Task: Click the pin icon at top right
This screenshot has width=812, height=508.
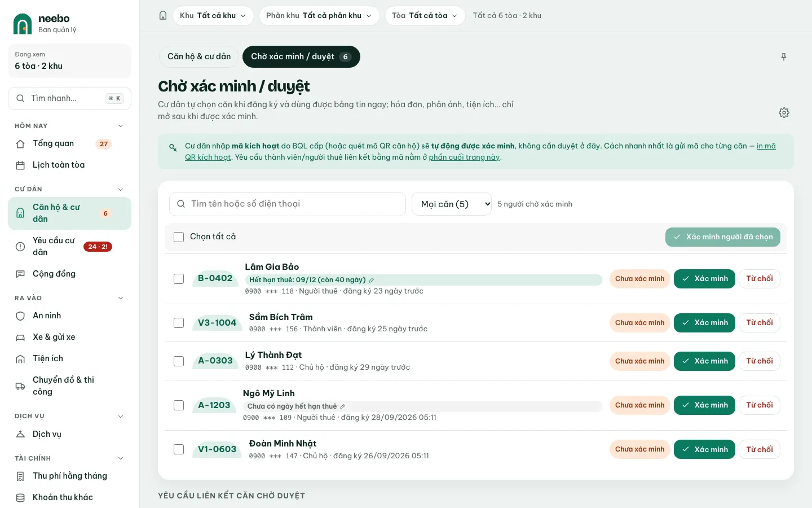Action: 784,57
